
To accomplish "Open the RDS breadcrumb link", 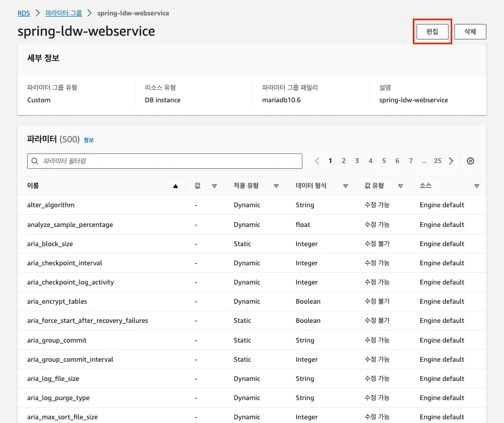I will 24,13.
